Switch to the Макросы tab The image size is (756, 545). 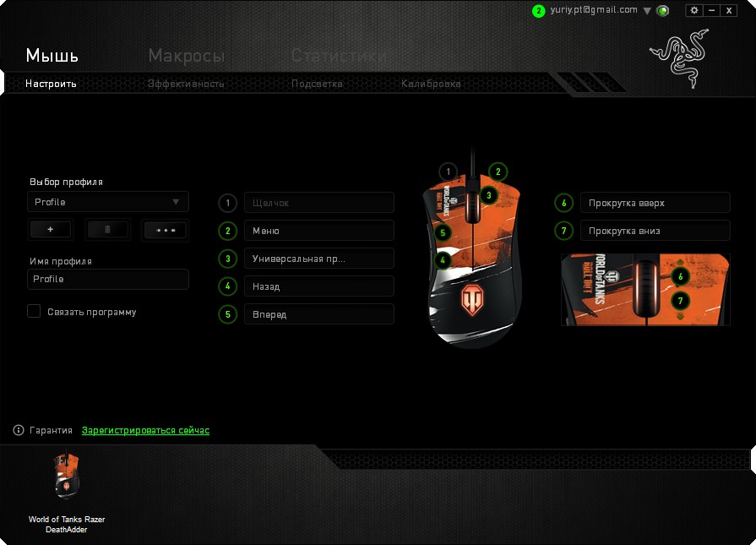(x=187, y=56)
